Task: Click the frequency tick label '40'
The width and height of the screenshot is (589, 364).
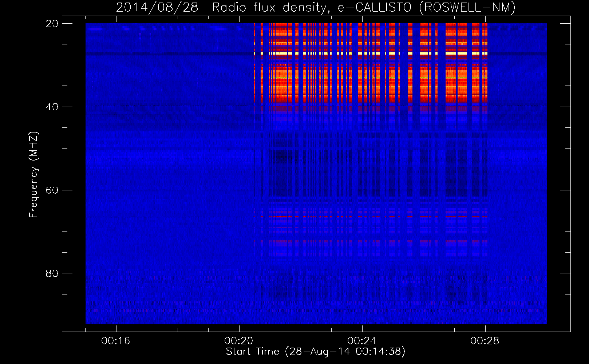Action: click(52, 107)
